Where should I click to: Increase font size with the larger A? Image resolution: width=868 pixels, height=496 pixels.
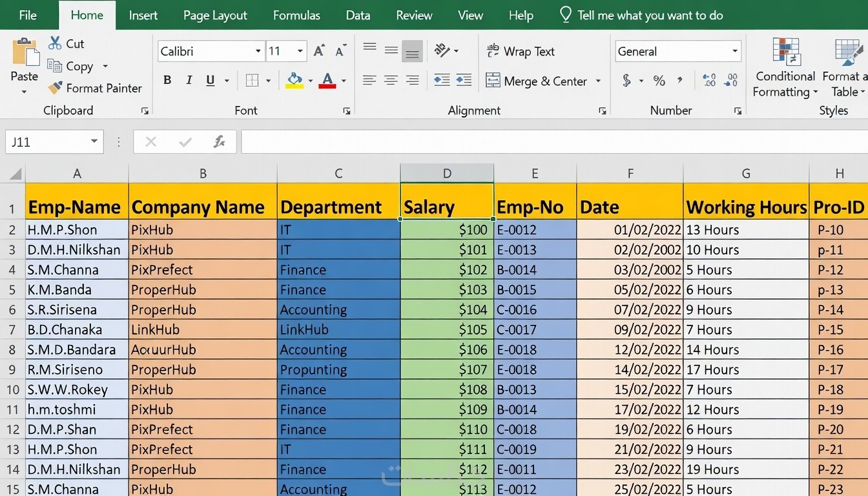coord(319,51)
